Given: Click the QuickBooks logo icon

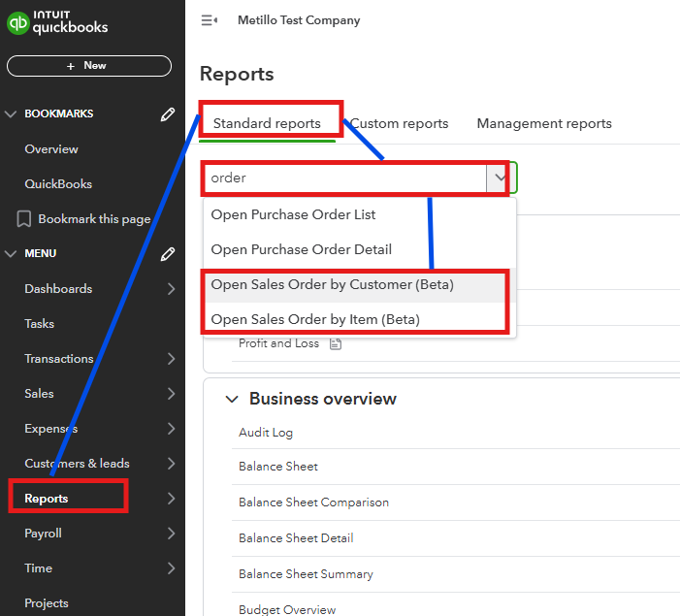Looking at the screenshot, I should tap(17, 21).
